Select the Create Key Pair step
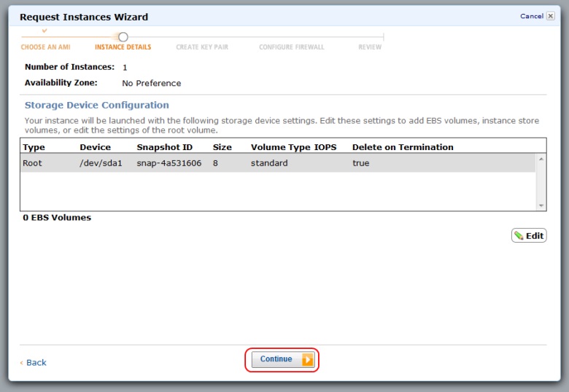Screen dimensions: 569x392 (202, 47)
